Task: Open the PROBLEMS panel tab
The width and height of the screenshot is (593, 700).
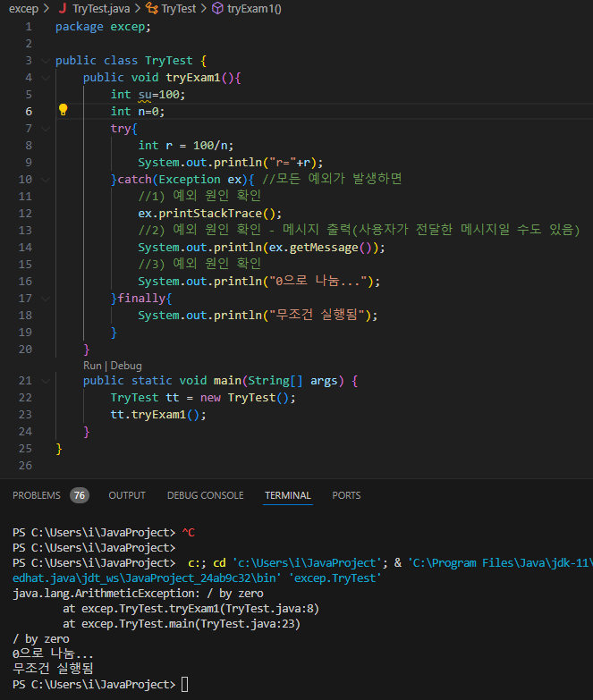Action: click(x=36, y=495)
